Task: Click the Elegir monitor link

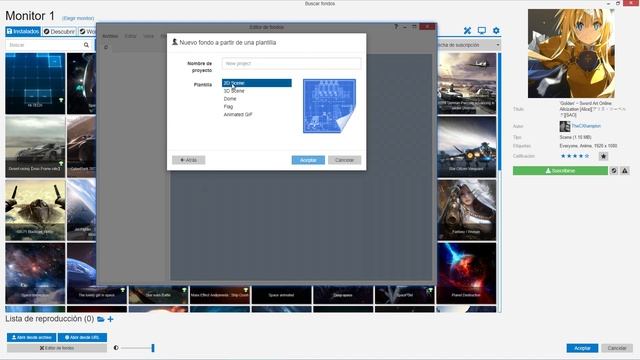Action: (x=78, y=18)
